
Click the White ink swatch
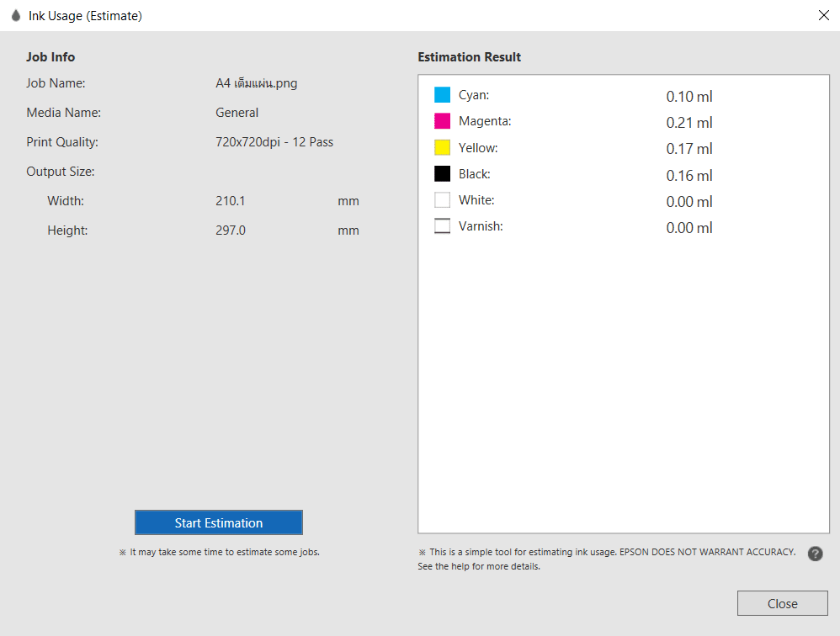(x=442, y=200)
